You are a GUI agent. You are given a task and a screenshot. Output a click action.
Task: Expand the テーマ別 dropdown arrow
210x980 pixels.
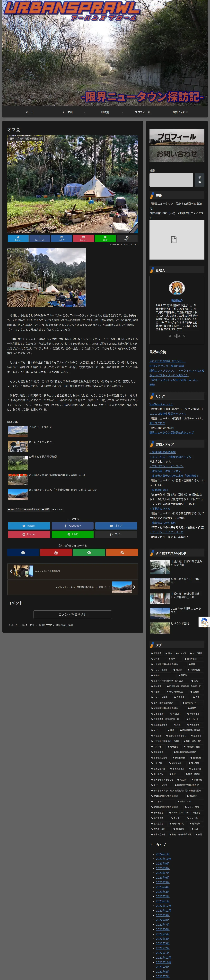click(85, 112)
